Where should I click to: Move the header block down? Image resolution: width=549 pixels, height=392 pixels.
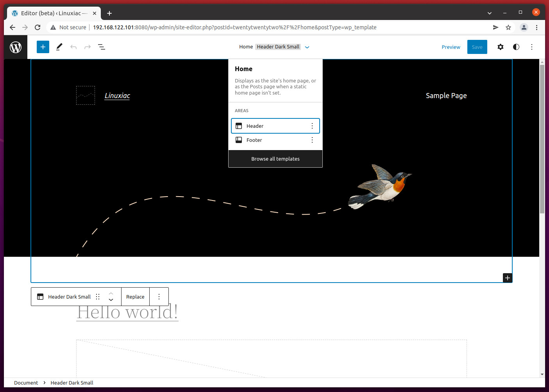tap(111, 300)
